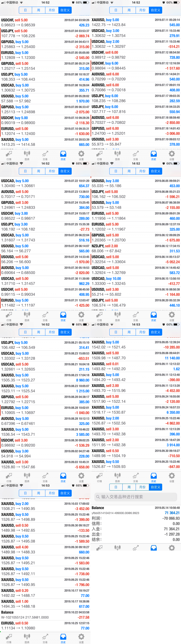Choose 自定义 tab above the symbol search field
181x644 pixels.
coord(155,487)
